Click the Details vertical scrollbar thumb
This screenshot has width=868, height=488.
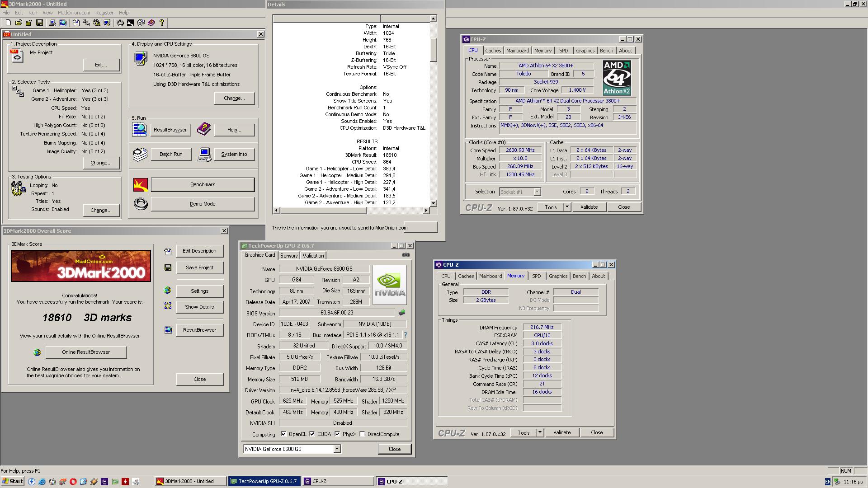click(x=433, y=49)
